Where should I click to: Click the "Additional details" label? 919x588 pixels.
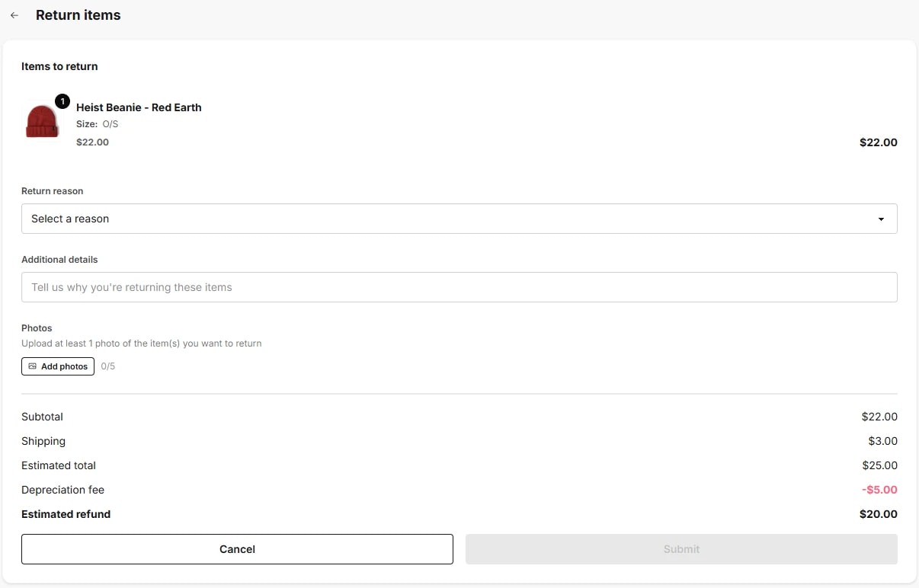coord(59,260)
